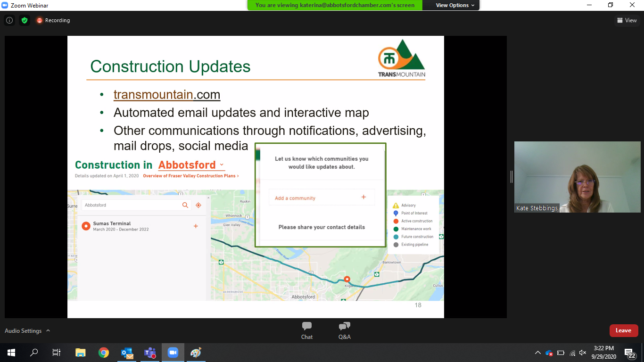This screenshot has height=362, width=644.
Task: Click the Audio Settings label
Action: click(23, 331)
